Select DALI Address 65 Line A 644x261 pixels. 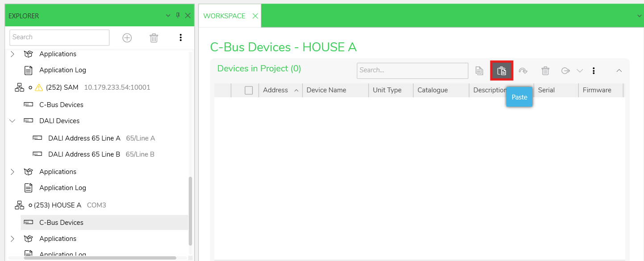(x=84, y=138)
